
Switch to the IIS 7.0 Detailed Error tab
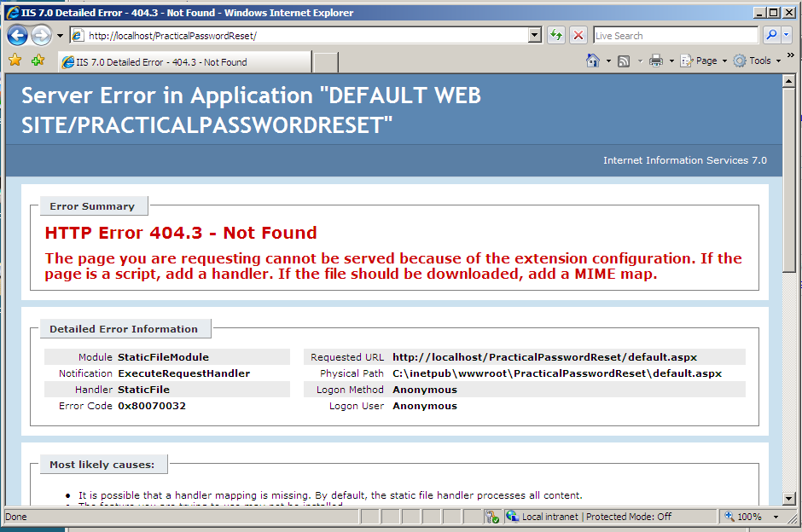(179, 61)
